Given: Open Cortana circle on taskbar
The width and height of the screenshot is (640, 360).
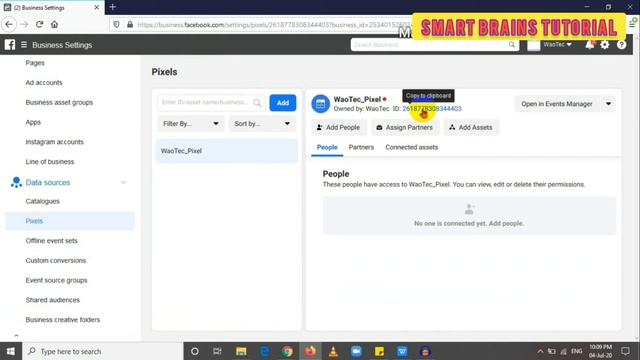Looking at the screenshot, I should 195,351.
